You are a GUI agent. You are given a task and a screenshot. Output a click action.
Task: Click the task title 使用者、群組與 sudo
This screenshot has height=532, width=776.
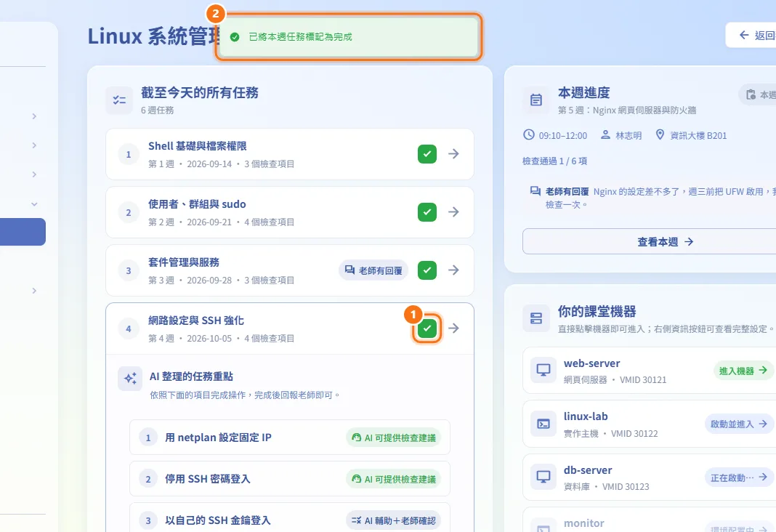coord(197,204)
